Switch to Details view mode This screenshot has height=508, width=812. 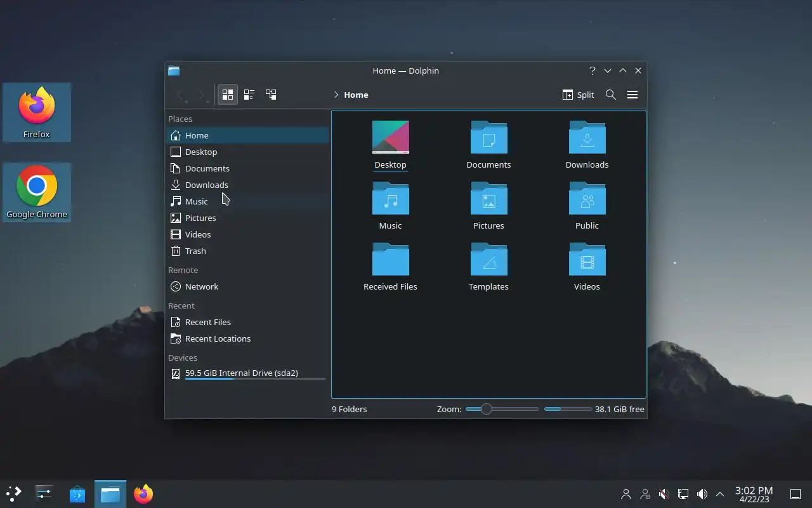point(271,95)
